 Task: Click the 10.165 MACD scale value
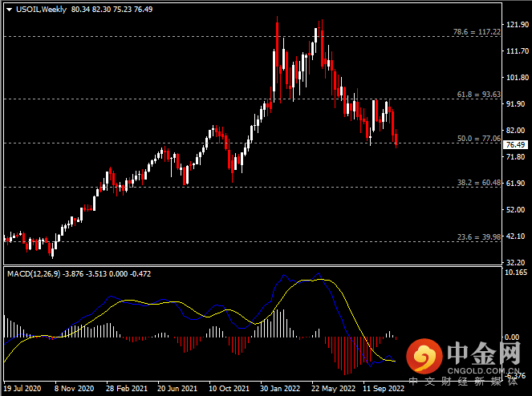click(x=515, y=273)
